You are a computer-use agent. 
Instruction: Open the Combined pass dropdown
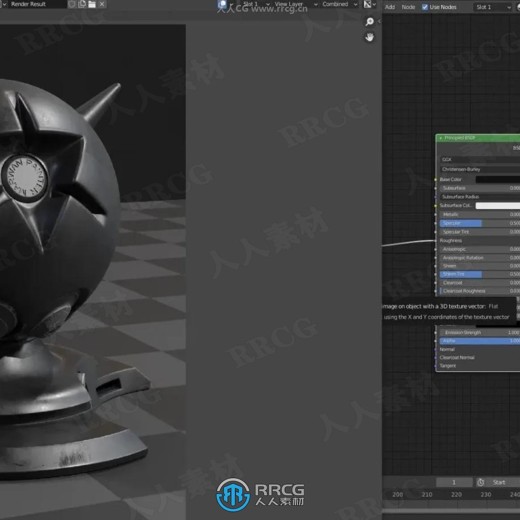(339, 4)
